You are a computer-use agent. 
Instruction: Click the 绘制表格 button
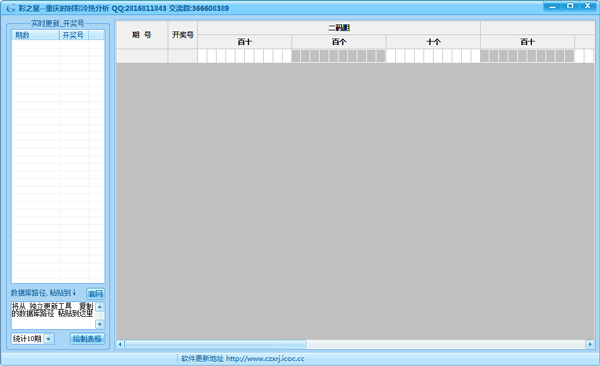point(87,338)
